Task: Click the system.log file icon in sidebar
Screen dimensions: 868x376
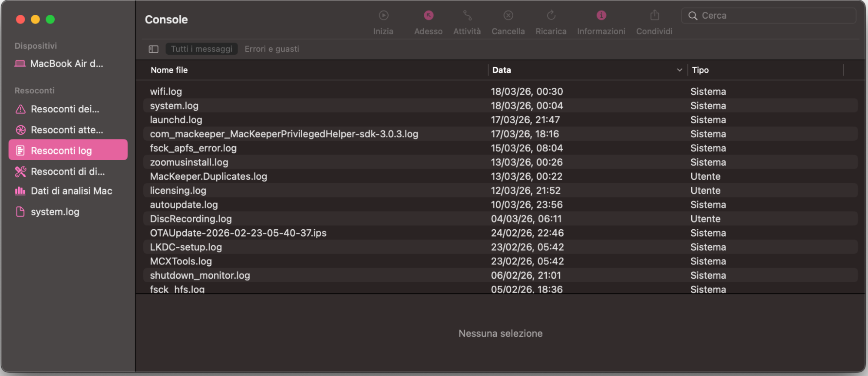Action: tap(20, 211)
